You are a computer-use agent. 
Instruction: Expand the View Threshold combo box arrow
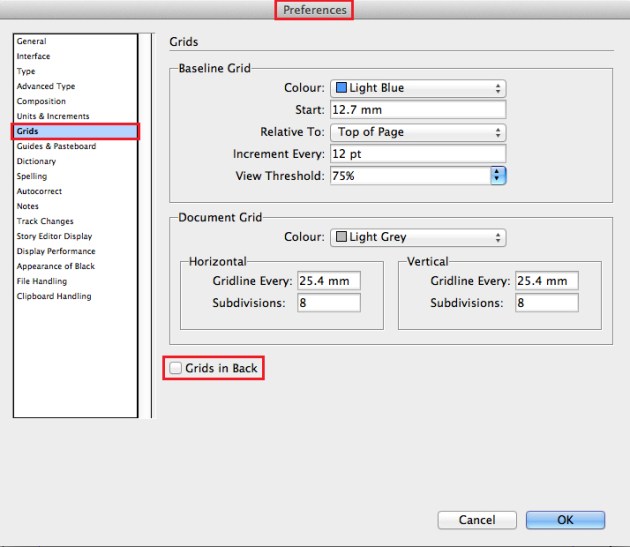point(497,175)
